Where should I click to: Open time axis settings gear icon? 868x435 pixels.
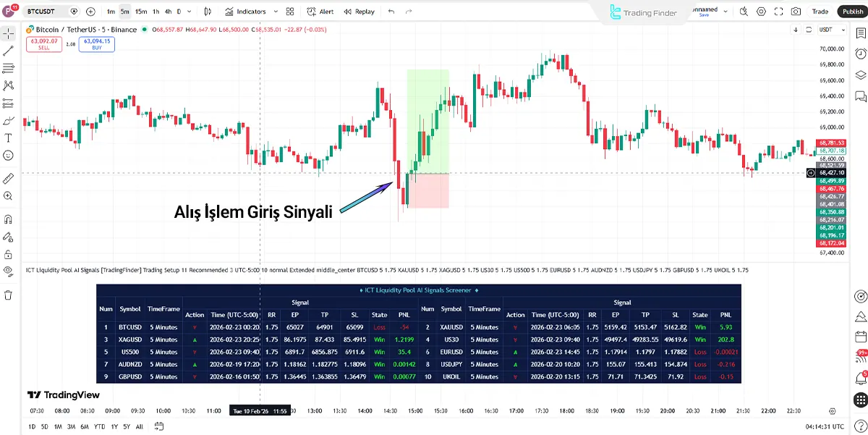[833, 410]
